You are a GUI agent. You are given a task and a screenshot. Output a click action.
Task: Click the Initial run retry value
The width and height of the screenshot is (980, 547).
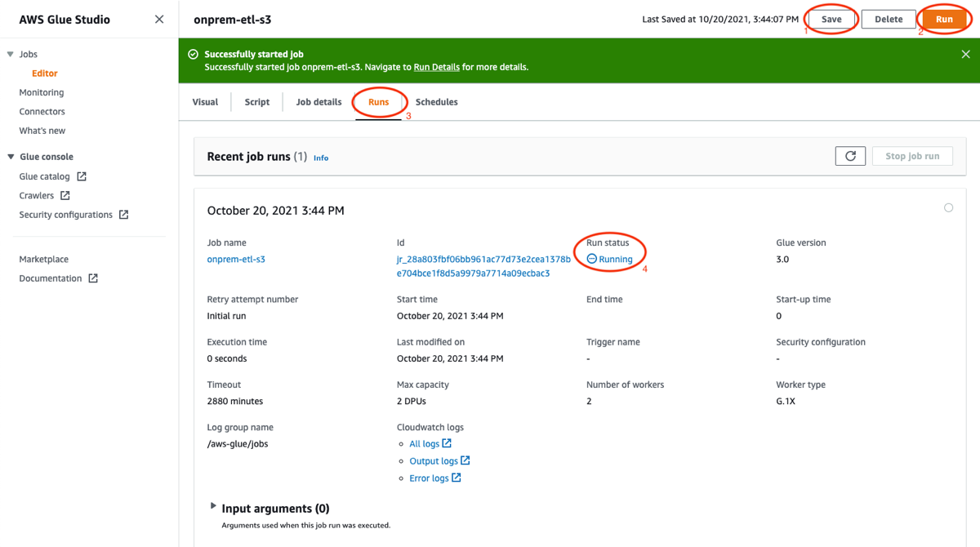227,316
